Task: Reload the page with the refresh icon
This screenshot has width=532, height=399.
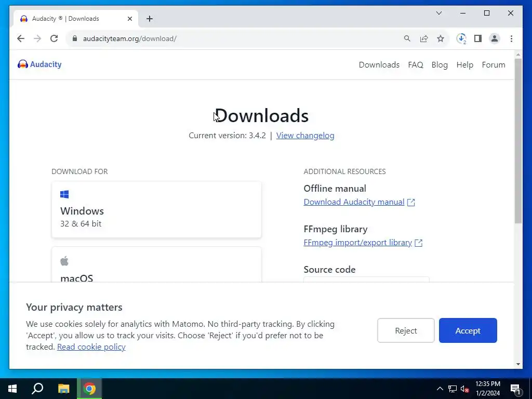Action: (x=54, y=38)
